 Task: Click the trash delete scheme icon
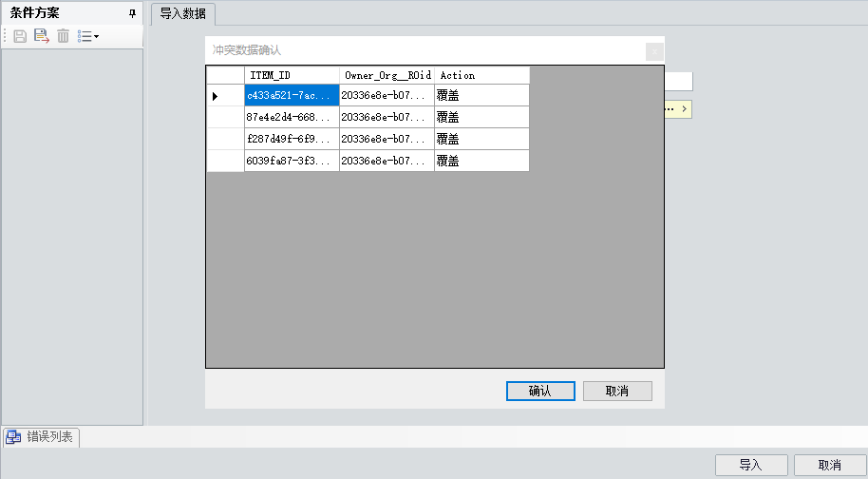click(63, 36)
